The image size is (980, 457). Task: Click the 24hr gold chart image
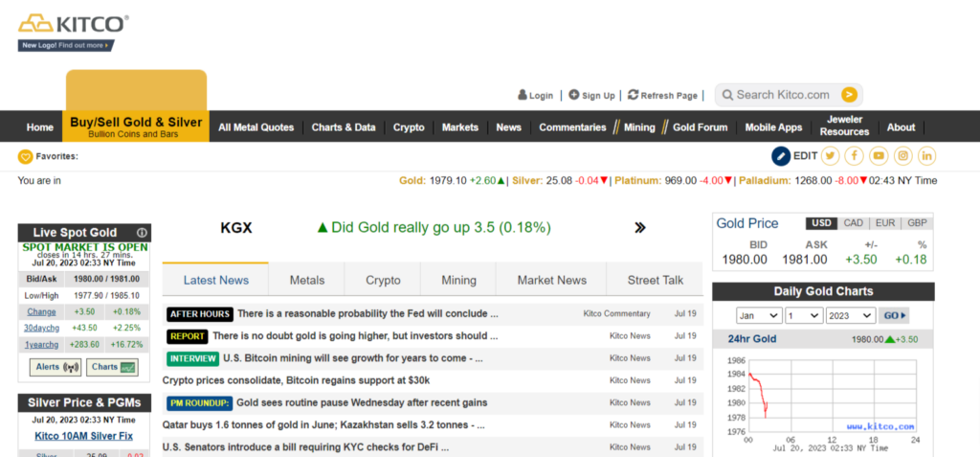point(823,404)
